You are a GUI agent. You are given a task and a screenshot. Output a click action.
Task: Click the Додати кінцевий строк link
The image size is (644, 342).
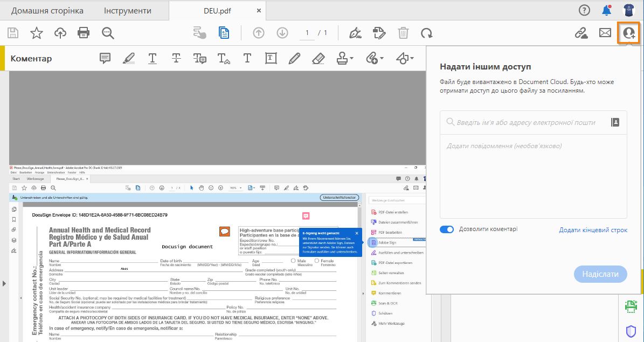[593, 230]
